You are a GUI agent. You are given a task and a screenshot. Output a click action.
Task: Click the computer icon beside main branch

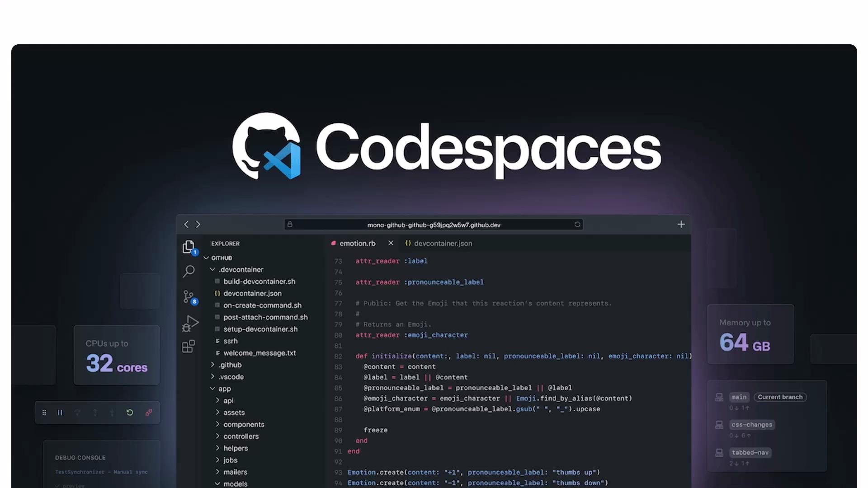719,397
